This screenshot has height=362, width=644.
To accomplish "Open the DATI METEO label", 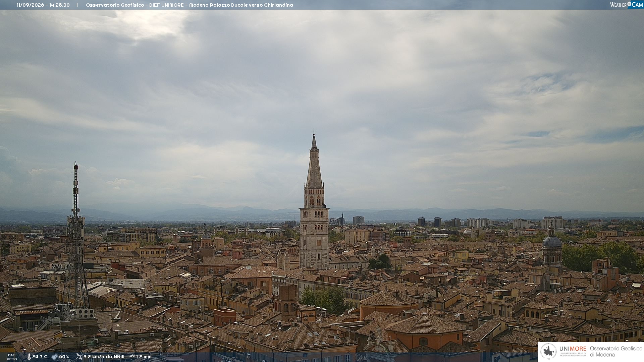I will coord(12,357).
